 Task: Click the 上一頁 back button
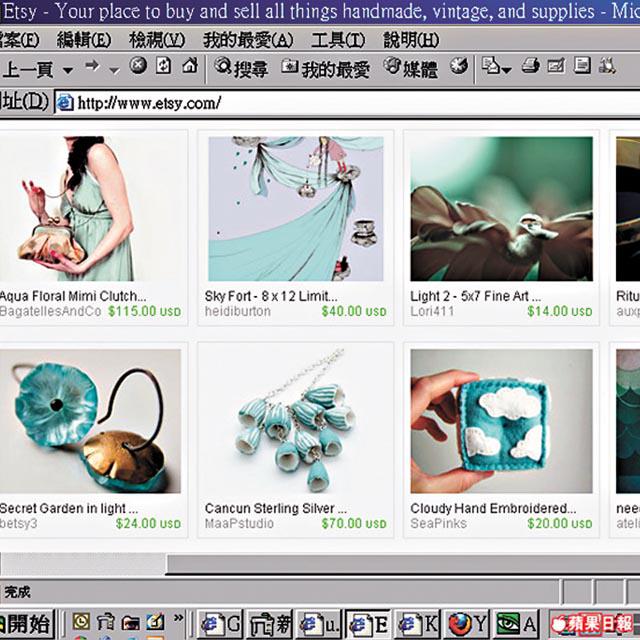coord(28,69)
